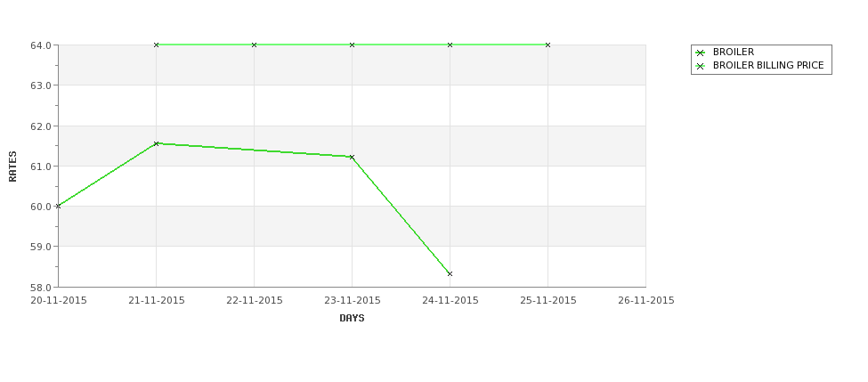Viewport: 868px width, 382px height.
Task: Click billing price marker on 24-11-2015
Action: tap(450, 45)
